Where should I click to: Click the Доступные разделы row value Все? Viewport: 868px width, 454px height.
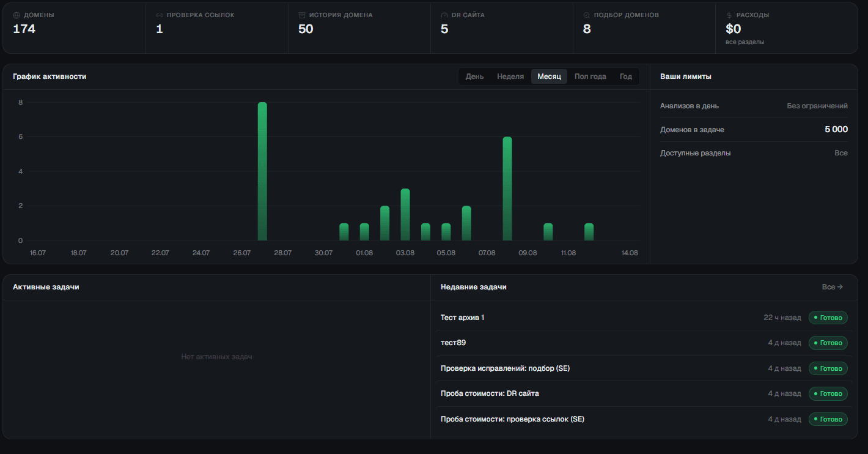(x=841, y=153)
